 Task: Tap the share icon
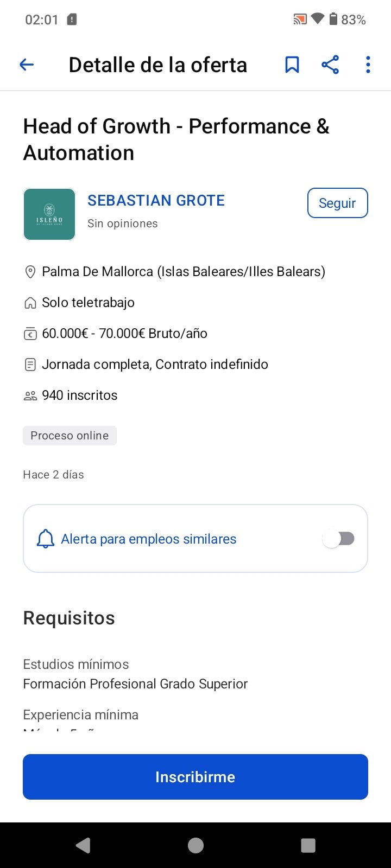click(330, 65)
